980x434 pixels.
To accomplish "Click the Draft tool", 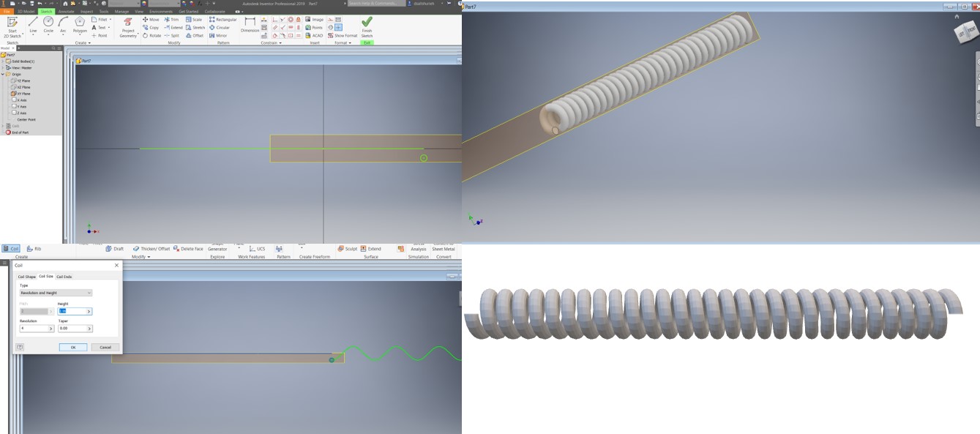I will click(x=114, y=249).
